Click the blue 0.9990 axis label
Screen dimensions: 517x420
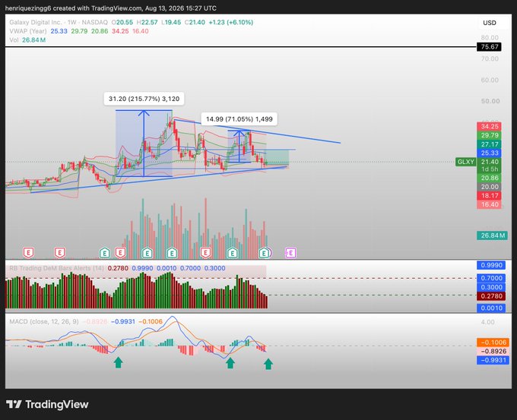pyautogui.click(x=491, y=265)
